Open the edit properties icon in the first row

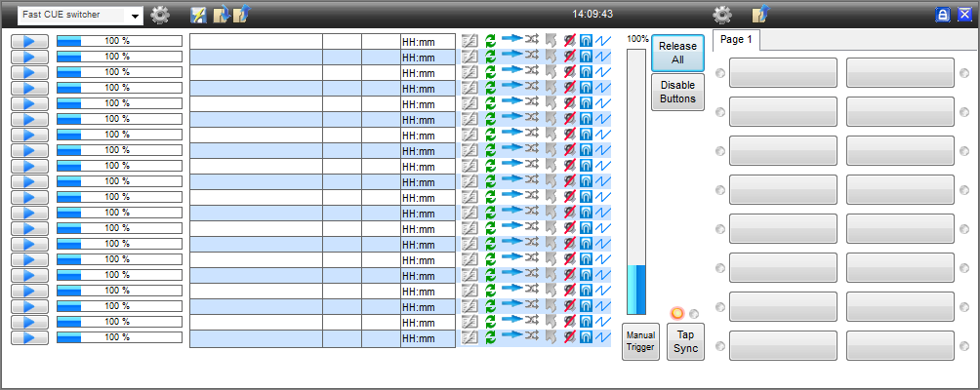pos(470,41)
